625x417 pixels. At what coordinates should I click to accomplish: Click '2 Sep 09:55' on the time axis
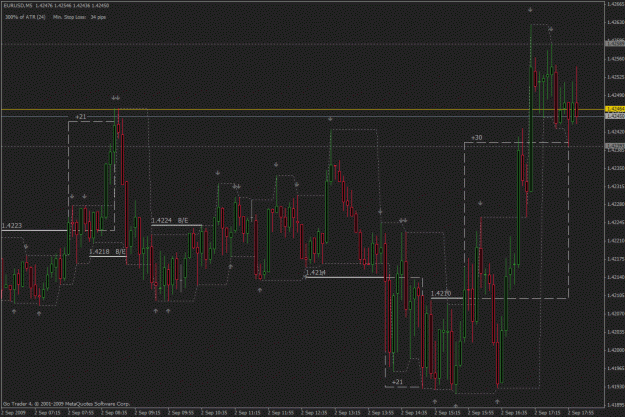[181, 413]
